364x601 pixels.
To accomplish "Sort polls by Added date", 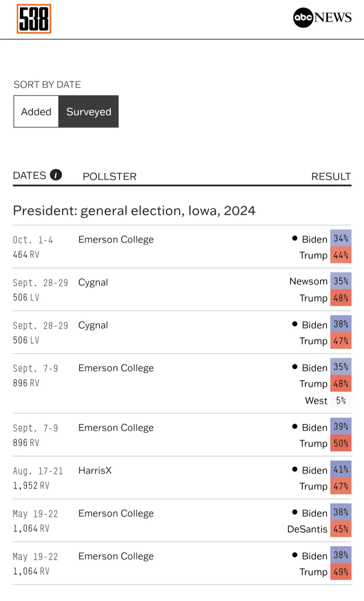I will click(36, 112).
